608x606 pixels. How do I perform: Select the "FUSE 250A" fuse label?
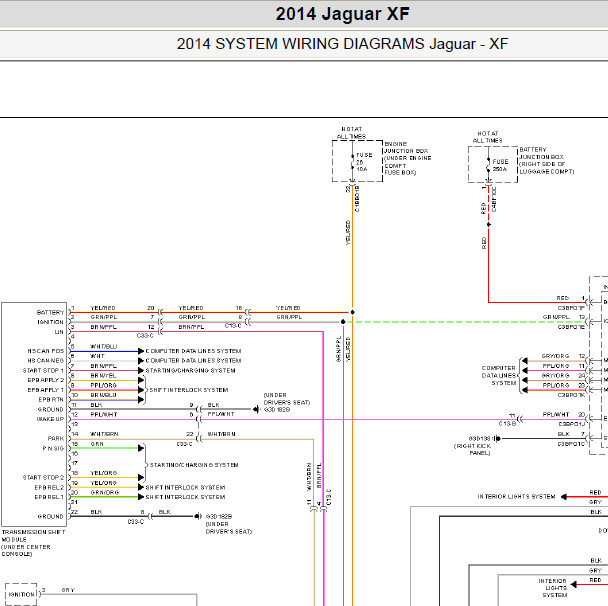500,165
